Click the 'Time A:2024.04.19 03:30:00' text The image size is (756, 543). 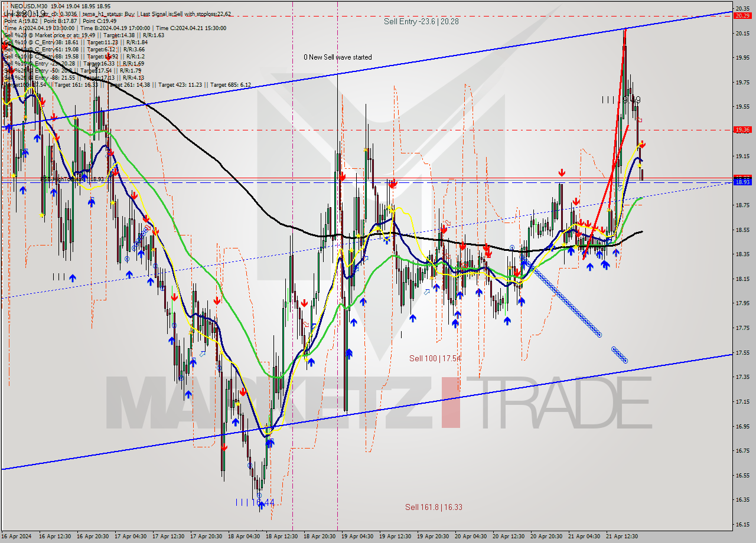pyautogui.click(x=39, y=28)
